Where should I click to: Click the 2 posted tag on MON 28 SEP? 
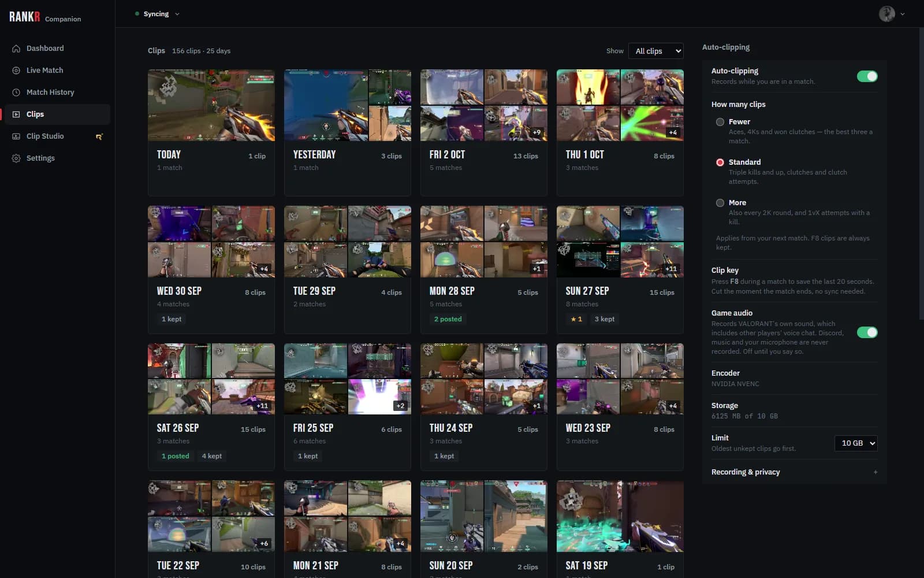pos(448,319)
